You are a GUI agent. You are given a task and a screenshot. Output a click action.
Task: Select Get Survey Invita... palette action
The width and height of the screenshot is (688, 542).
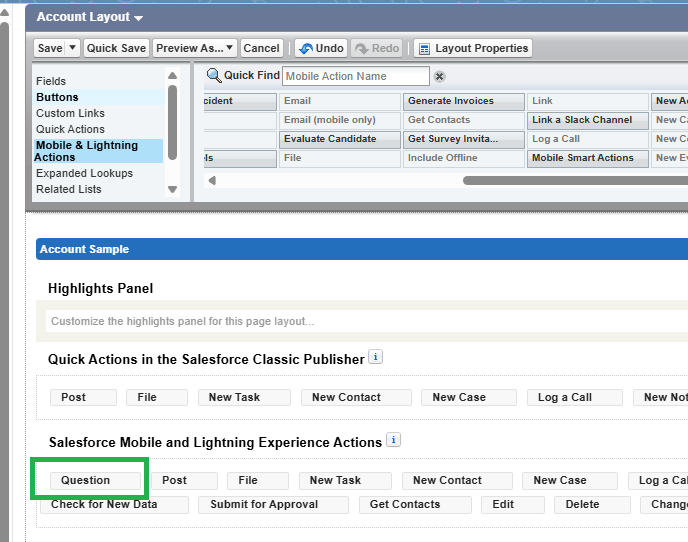[464, 139]
